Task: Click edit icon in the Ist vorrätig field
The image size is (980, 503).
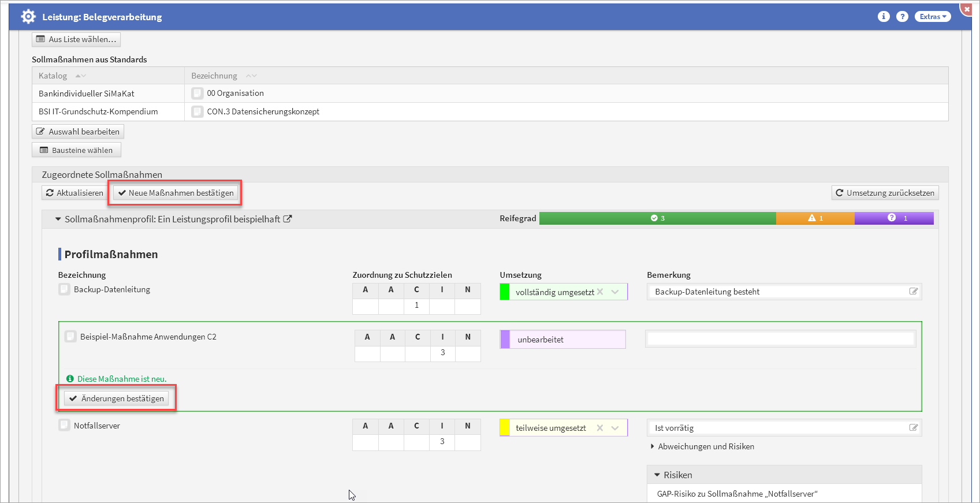Action: click(x=913, y=428)
